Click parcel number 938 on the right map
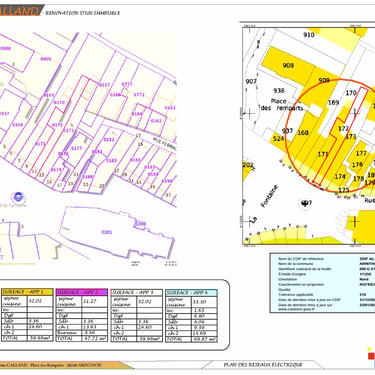Viewport: 375px width, 375px height. [x=279, y=91]
